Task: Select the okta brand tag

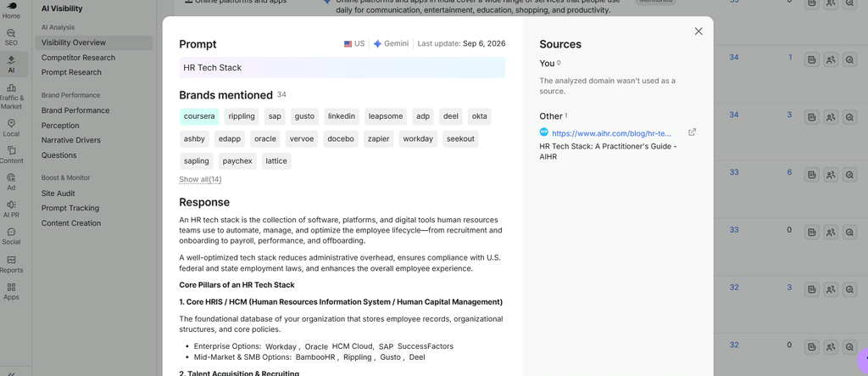Action: pos(480,116)
